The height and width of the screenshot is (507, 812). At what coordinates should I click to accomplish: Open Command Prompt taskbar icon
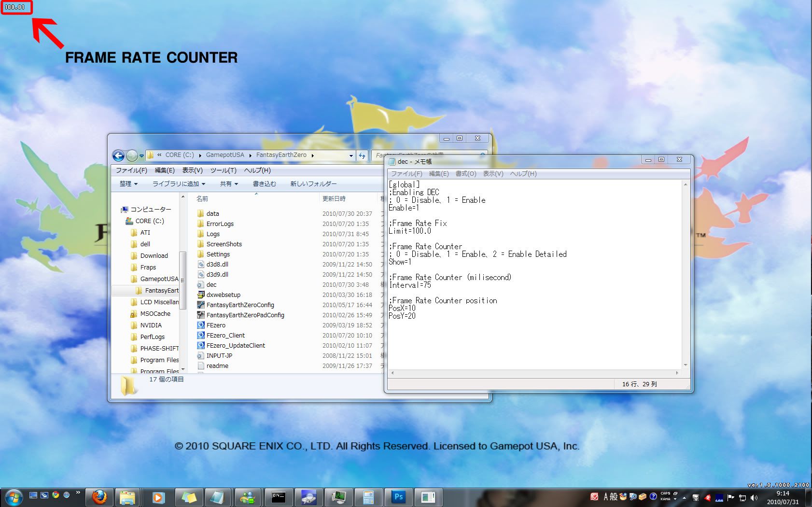pyautogui.click(x=279, y=497)
